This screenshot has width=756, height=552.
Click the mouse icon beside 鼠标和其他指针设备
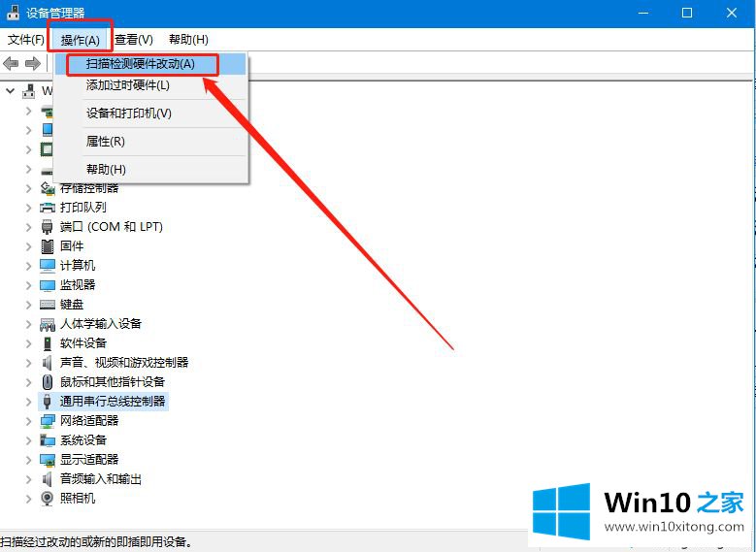pyautogui.click(x=48, y=382)
